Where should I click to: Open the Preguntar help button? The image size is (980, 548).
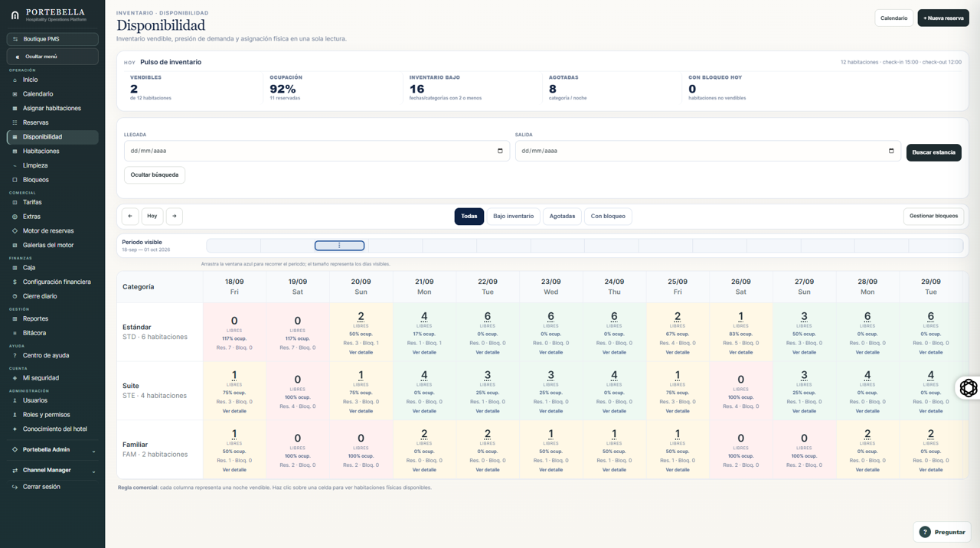pyautogui.click(x=942, y=532)
